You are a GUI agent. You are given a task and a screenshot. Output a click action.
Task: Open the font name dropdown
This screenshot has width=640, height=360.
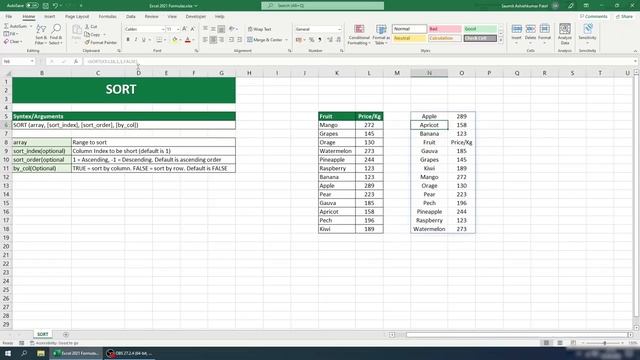pyautogui.click(x=163, y=29)
